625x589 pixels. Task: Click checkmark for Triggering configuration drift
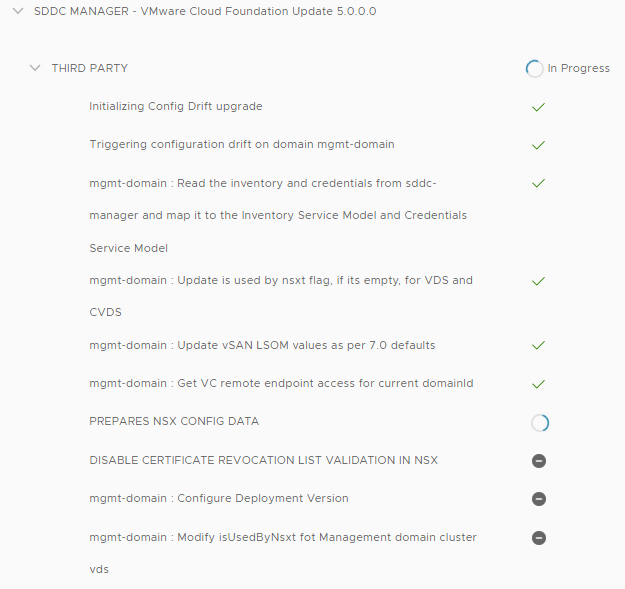pyautogui.click(x=538, y=145)
